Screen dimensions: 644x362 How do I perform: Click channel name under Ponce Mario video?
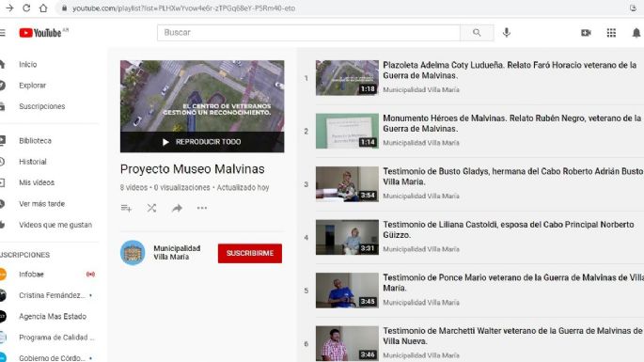pyautogui.click(x=421, y=303)
